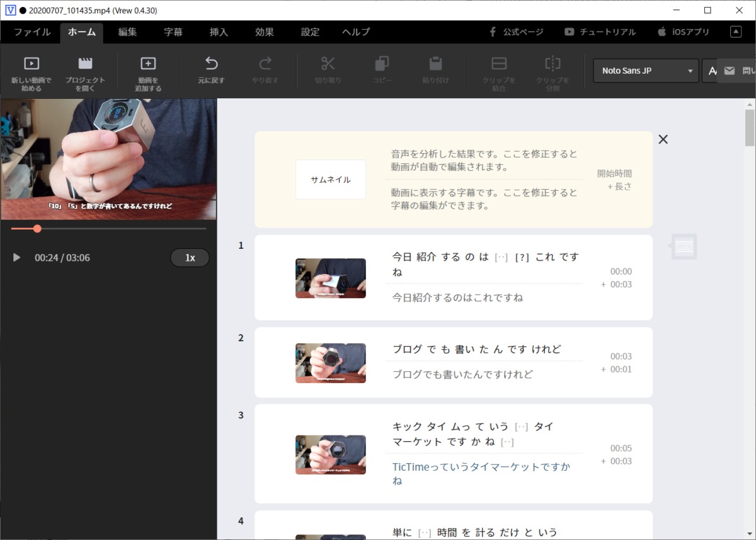
Task: Maximize the Vrew window
Action: tap(707, 10)
